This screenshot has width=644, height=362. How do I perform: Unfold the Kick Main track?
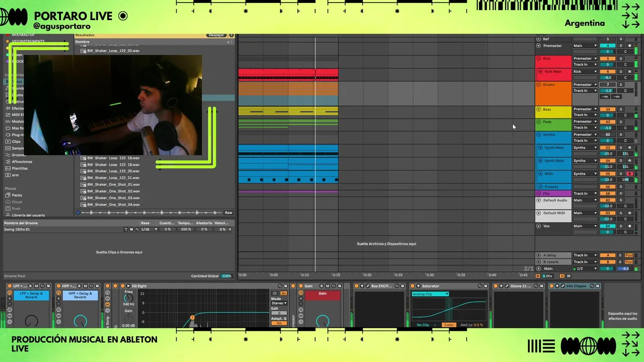pyautogui.click(x=541, y=72)
